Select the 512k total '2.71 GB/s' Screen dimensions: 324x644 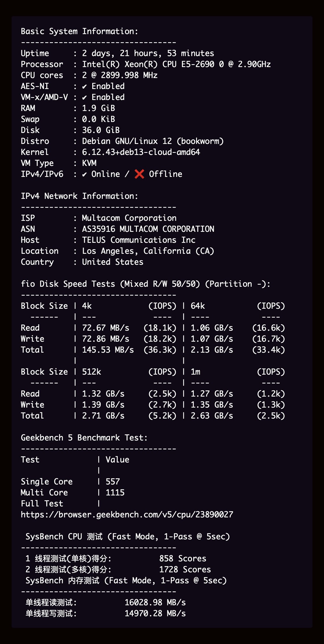point(103,416)
